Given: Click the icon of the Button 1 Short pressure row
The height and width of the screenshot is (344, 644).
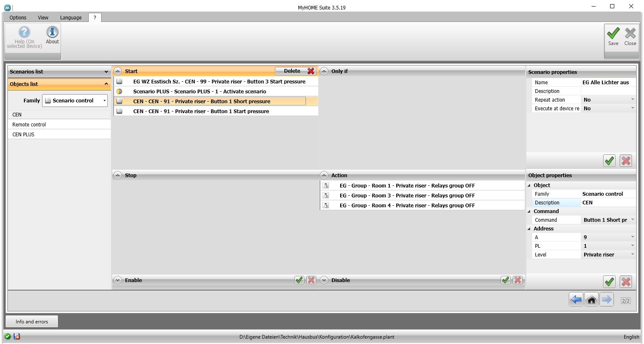Looking at the screenshot, I should coord(119,101).
